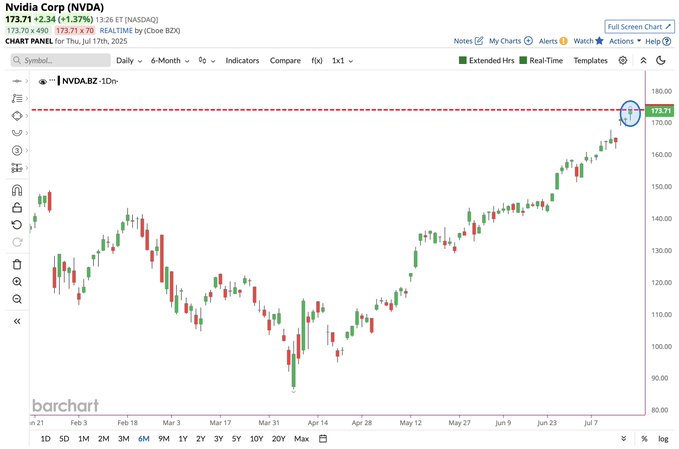This screenshot has width=679, height=449.
Task: Open NVDA.BZ series options ellipsis
Action: pyautogui.click(x=52, y=80)
